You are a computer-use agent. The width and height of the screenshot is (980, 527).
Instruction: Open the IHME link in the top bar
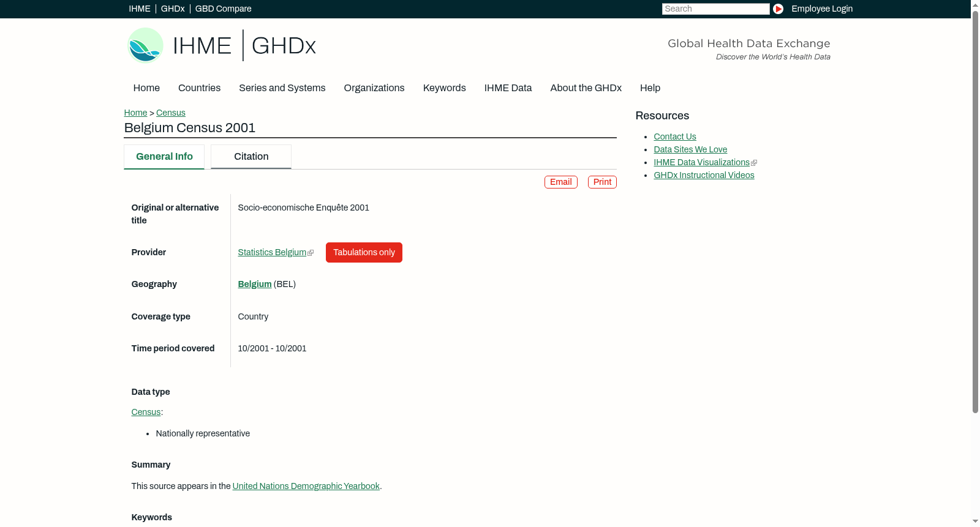click(140, 9)
